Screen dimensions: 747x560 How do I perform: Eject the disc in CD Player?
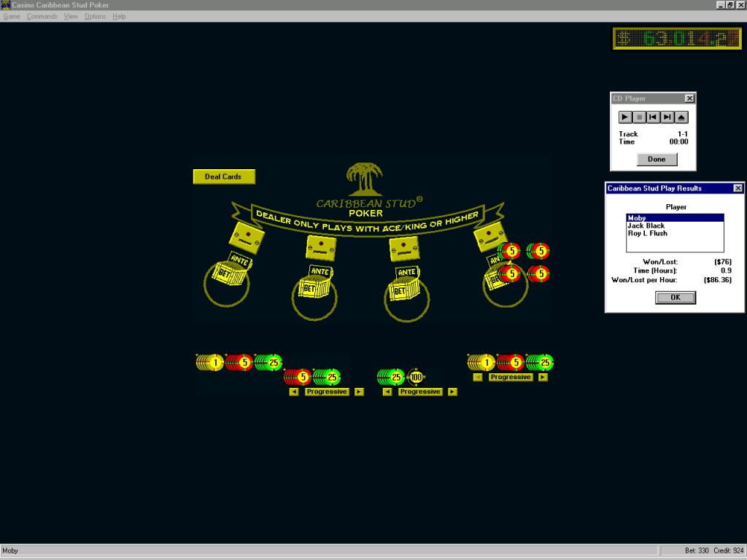pos(681,117)
